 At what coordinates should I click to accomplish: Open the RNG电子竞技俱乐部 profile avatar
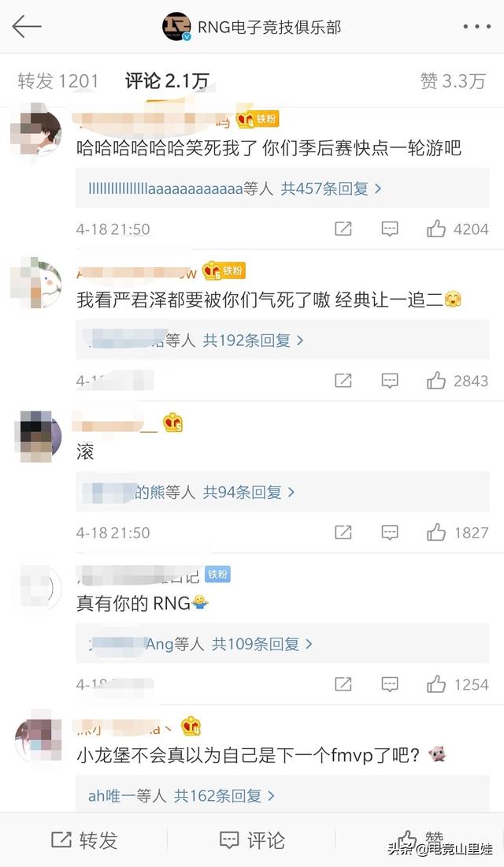coord(176,27)
